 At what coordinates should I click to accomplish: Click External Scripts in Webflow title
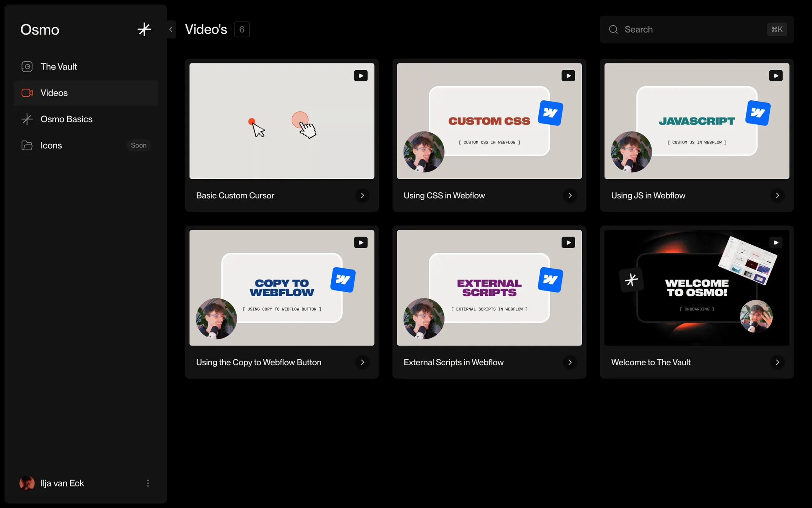coord(454,362)
